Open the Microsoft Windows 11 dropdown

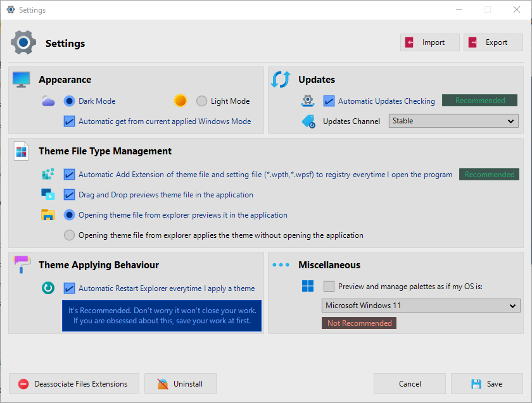(x=421, y=306)
